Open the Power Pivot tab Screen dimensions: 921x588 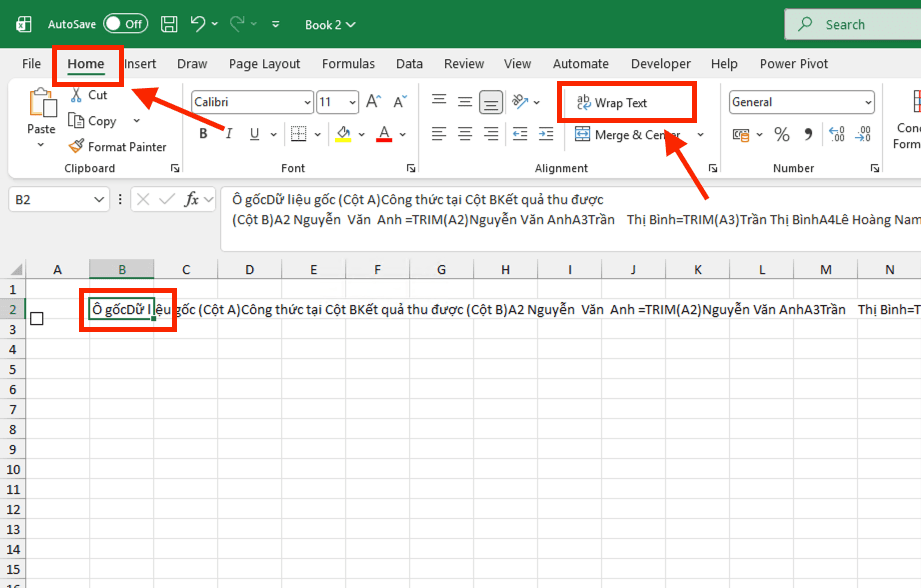(x=794, y=63)
